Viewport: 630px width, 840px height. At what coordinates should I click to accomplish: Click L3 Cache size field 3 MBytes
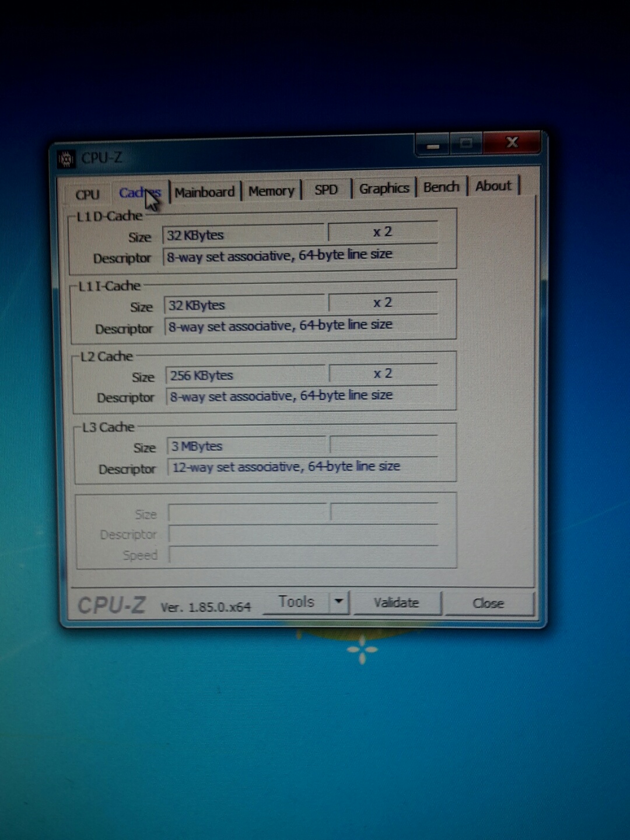(x=247, y=446)
